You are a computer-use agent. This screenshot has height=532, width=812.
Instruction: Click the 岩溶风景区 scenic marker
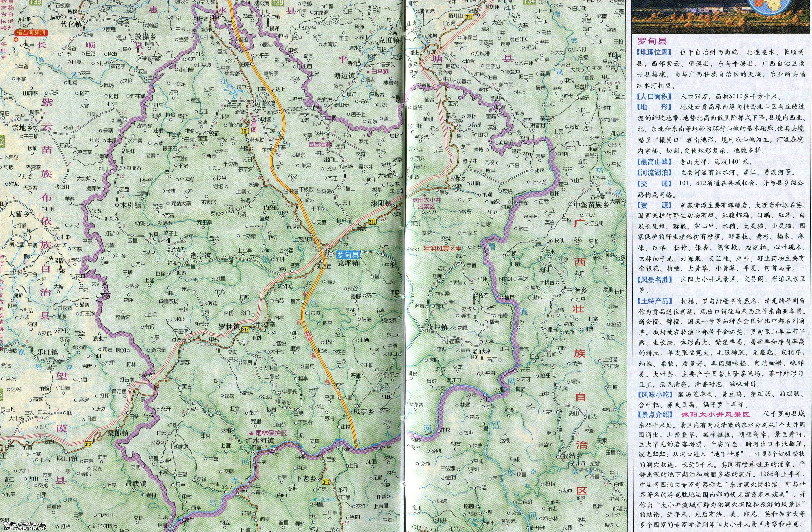point(459,248)
